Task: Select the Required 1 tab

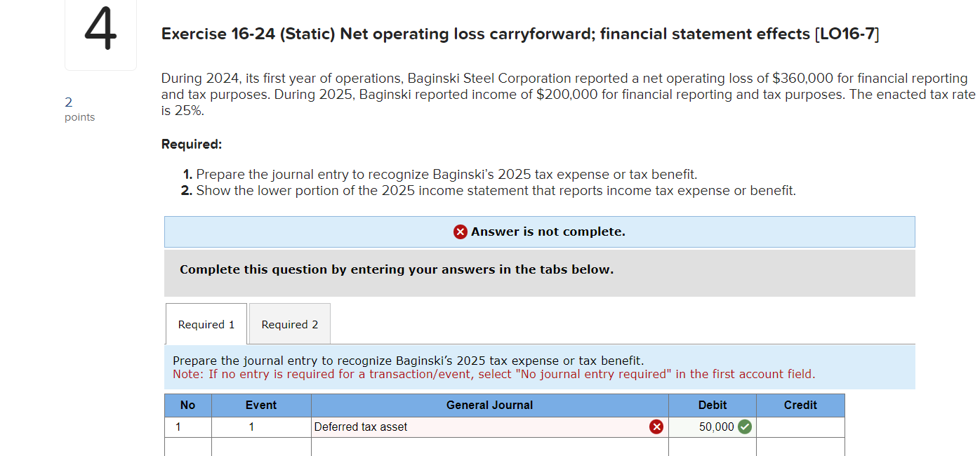Action: tap(206, 323)
